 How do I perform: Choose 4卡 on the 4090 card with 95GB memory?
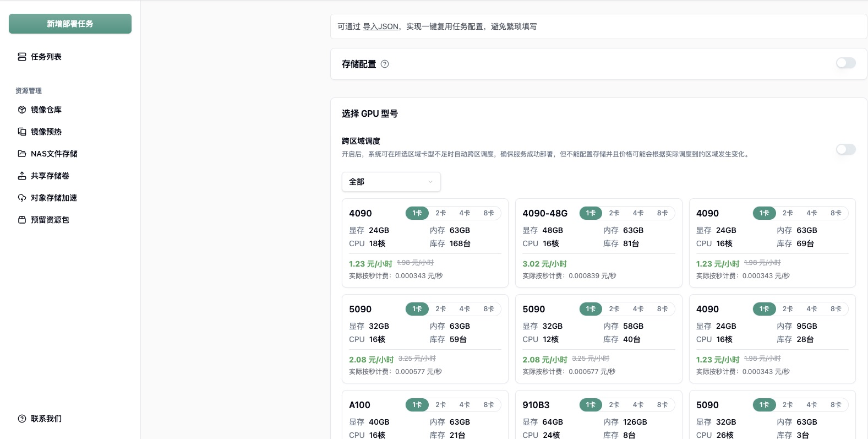(812, 309)
